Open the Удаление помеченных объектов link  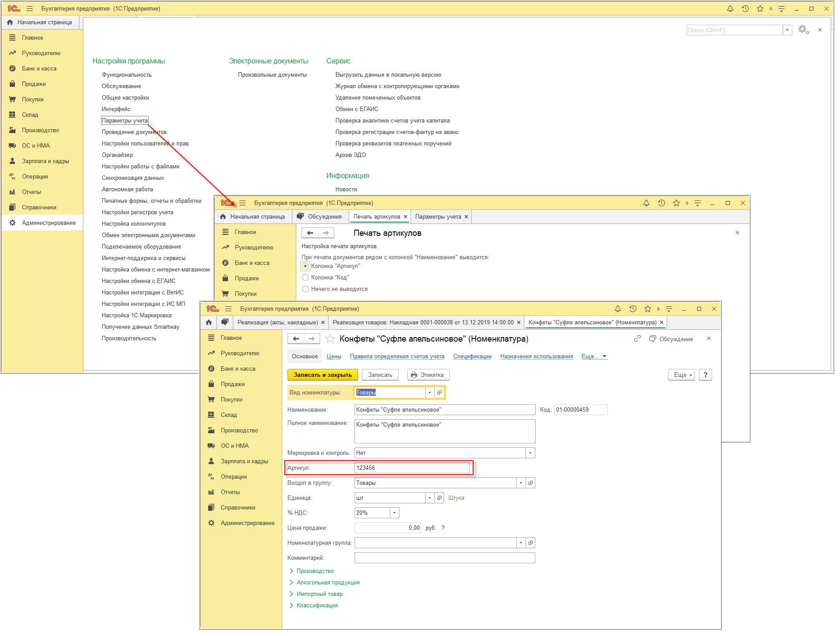tap(378, 98)
